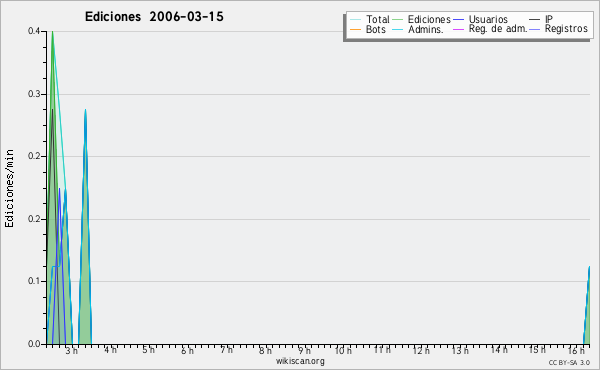This screenshot has width=600, height=370.
Task: Click the 0.4 y-axis value
Action: point(34,31)
